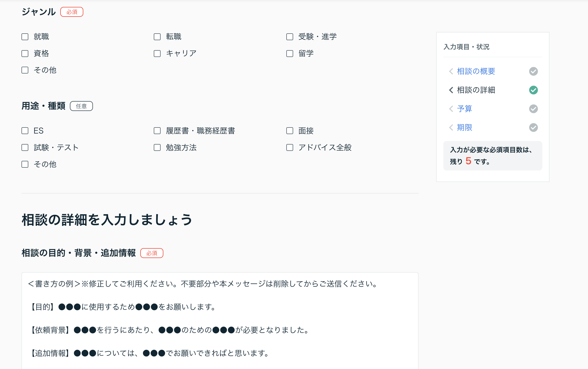Tick the 履歴書・職務経歴書 checkbox
Screen dimensions: 588x369
click(x=157, y=131)
